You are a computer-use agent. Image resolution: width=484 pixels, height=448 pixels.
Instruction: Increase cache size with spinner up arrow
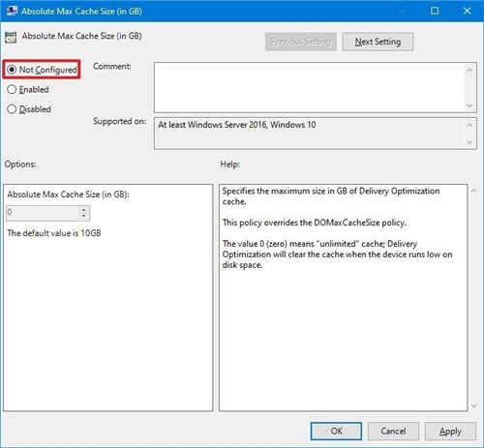coord(83,210)
